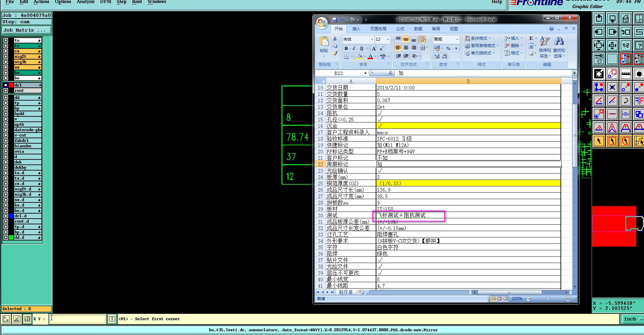Image resolution: width=644 pixels, height=335 pixels.
Task: Toggle checkbox for layer biaozhu
Action: pos(6,146)
